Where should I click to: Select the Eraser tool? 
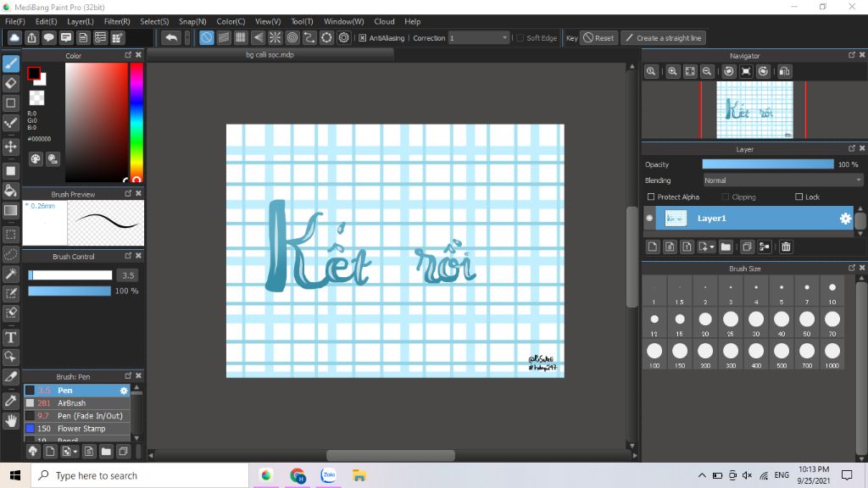click(10, 83)
